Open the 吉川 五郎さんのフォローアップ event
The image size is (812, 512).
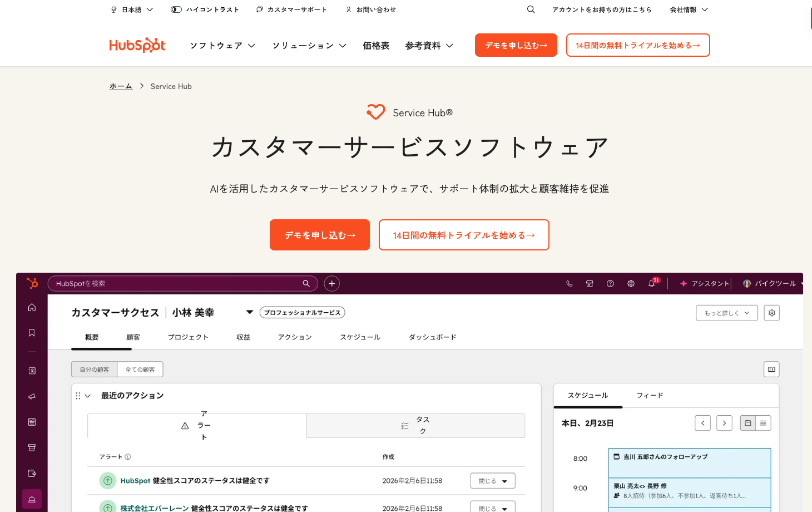pos(690,462)
